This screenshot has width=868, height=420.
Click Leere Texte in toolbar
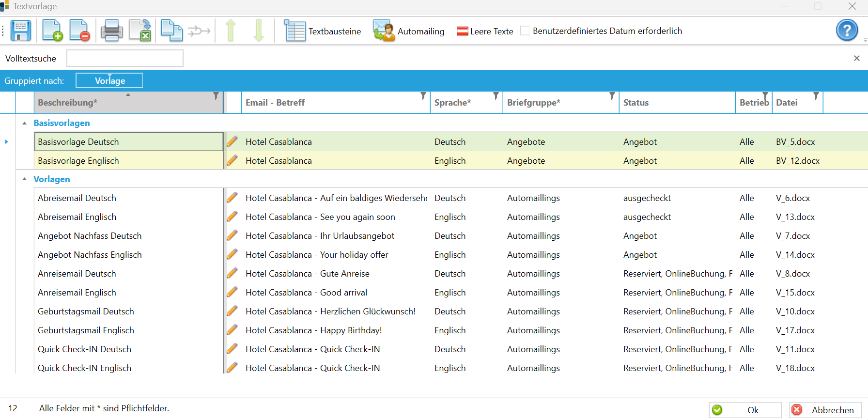(485, 31)
